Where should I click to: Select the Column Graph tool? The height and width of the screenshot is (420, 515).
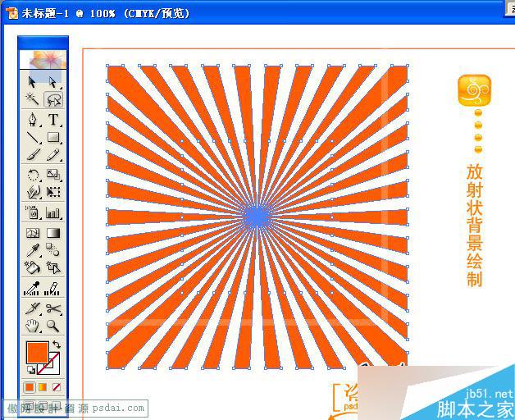click(53, 213)
